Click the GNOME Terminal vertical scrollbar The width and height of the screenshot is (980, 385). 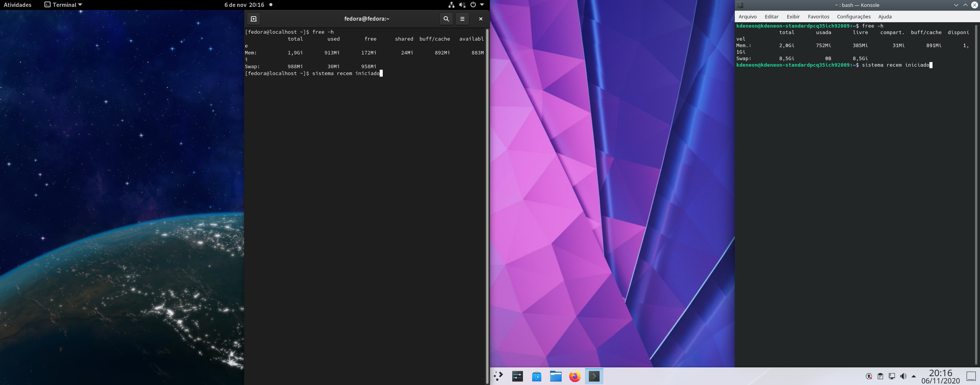[x=487, y=205]
